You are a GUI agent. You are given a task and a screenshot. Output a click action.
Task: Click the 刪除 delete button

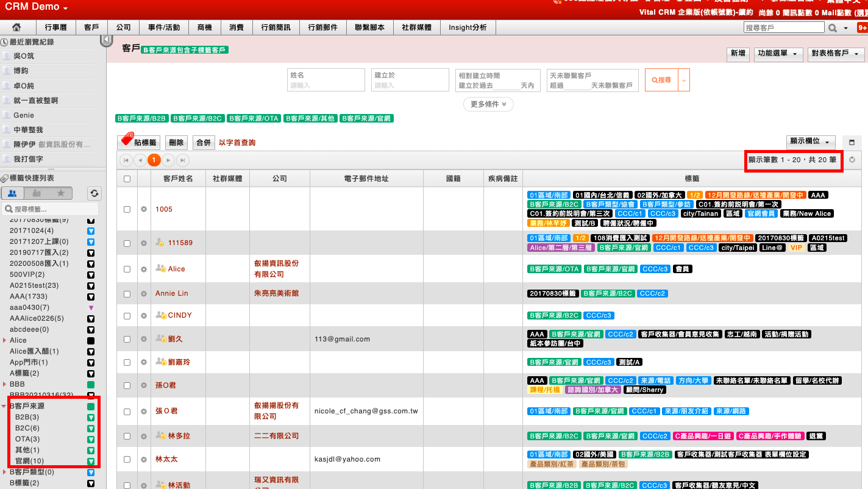pos(176,143)
